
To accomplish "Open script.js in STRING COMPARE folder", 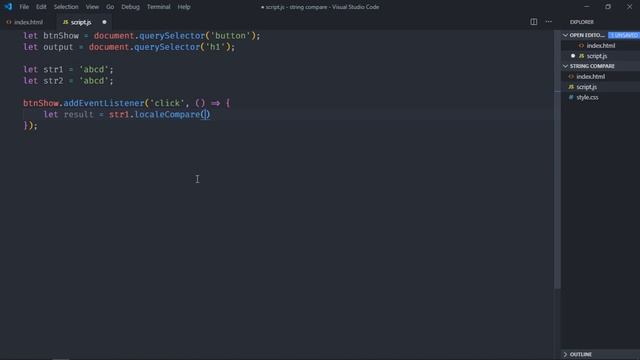I will point(587,87).
